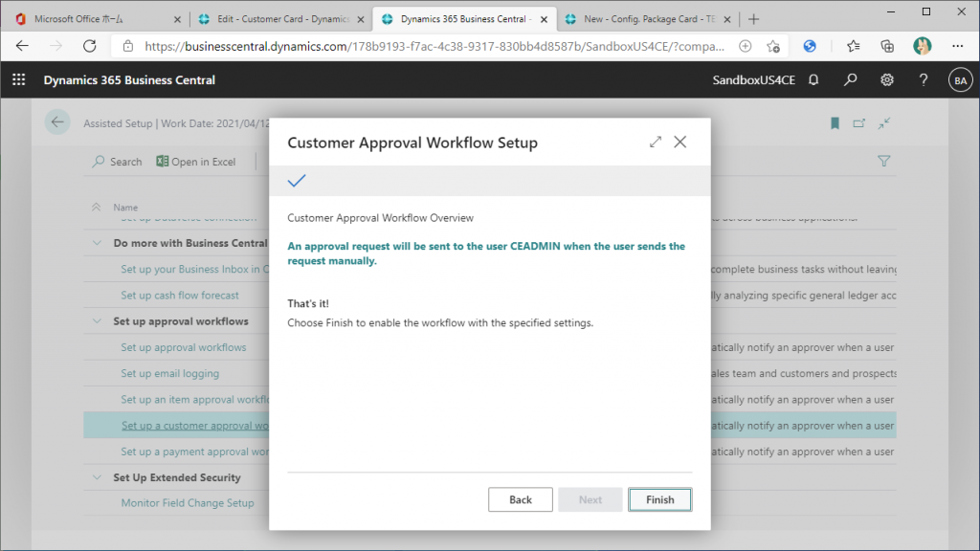Open the browser profile avatar
This screenshot has width=980, height=551.
(922, 46)
